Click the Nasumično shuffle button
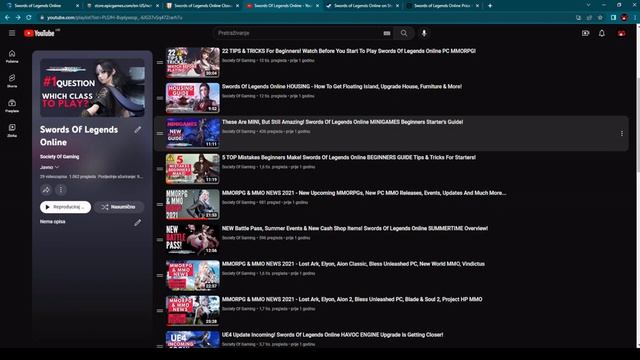 pyautogui.click(x=119, y=207)
